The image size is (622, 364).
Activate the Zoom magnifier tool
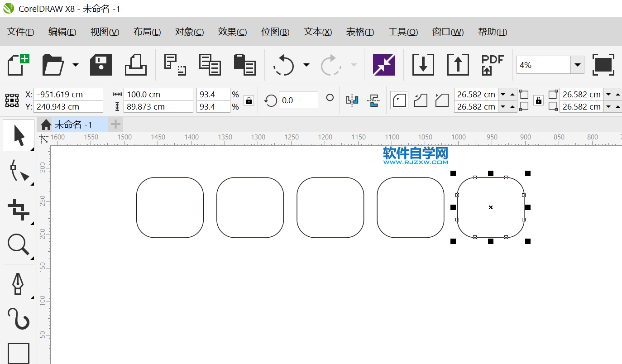click(x=19, y=245)
